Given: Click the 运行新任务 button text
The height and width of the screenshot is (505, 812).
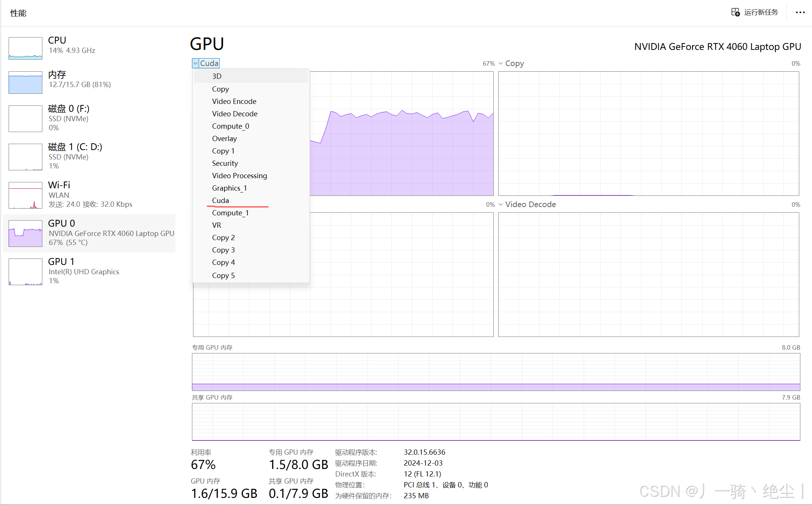Looking at the screenshot, I should click(x=762, y=12).
